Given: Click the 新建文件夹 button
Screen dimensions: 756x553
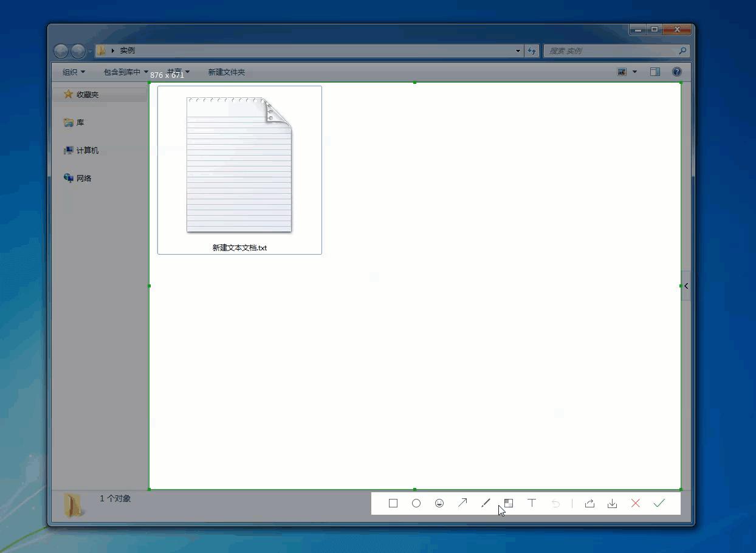Looking at the screenshot, I should click(x=227, y=72).
